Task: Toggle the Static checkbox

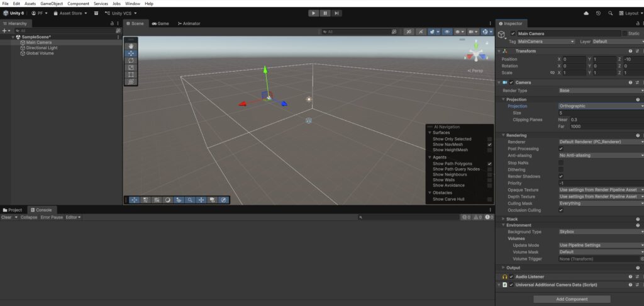Action: click(625, 34)
